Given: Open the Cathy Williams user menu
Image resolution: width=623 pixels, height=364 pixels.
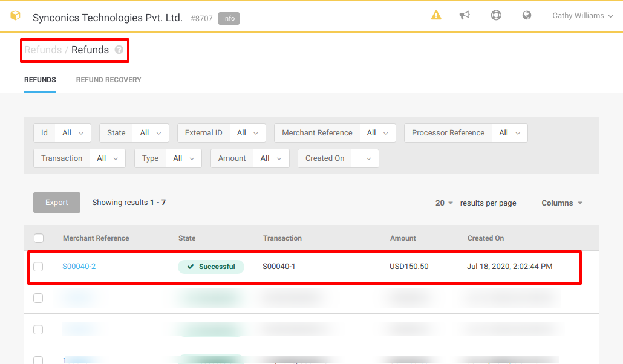Looking at the screenshot, I should [582, 16].
